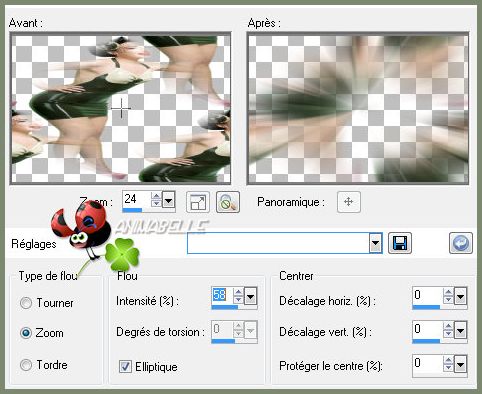Screen dimensions: 482x394
Task: Click the Décalage vert. value field
Action: click(x=427, y=330)
